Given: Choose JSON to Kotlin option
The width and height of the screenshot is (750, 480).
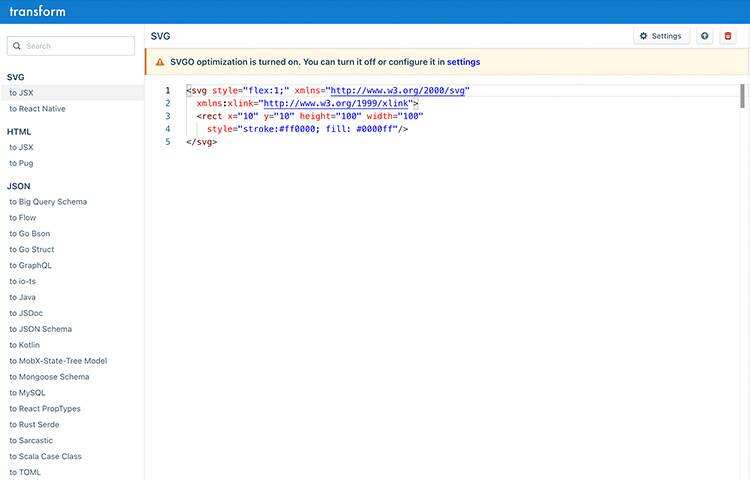Looking at the screenshot, I should [x=25, y=345].
